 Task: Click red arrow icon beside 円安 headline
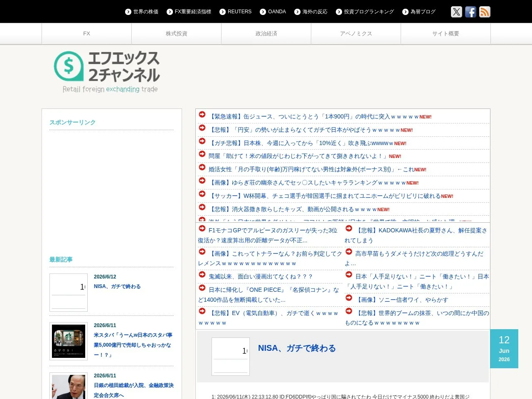coord(202,128)
